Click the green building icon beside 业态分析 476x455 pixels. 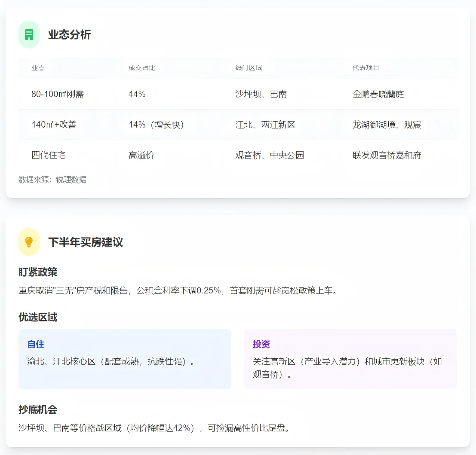click(29, 34)
